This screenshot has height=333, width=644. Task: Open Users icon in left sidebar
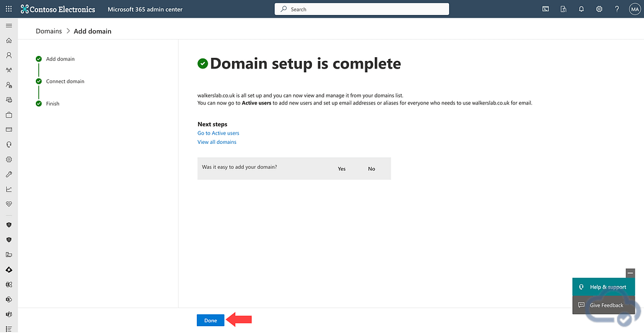[x=9, y=55]
